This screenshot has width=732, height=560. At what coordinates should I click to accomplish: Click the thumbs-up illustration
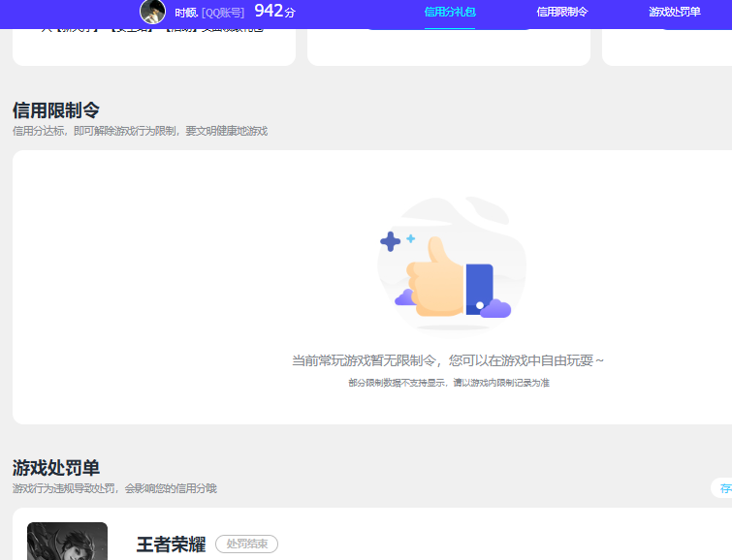[x=452, y=265]
